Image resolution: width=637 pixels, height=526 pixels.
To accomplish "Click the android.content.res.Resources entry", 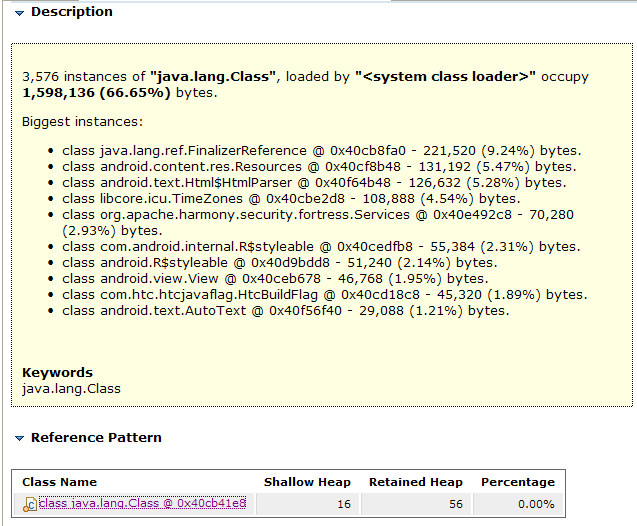I will pos(319,167).
